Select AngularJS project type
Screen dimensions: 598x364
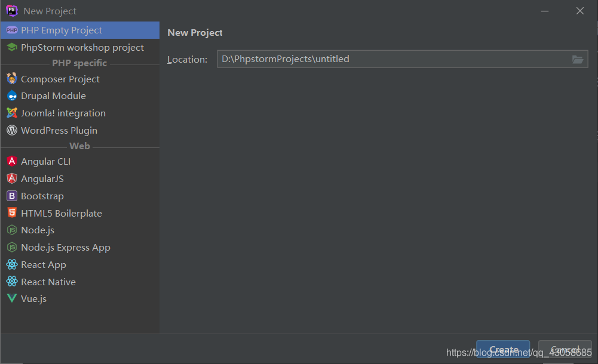[79, 178]
